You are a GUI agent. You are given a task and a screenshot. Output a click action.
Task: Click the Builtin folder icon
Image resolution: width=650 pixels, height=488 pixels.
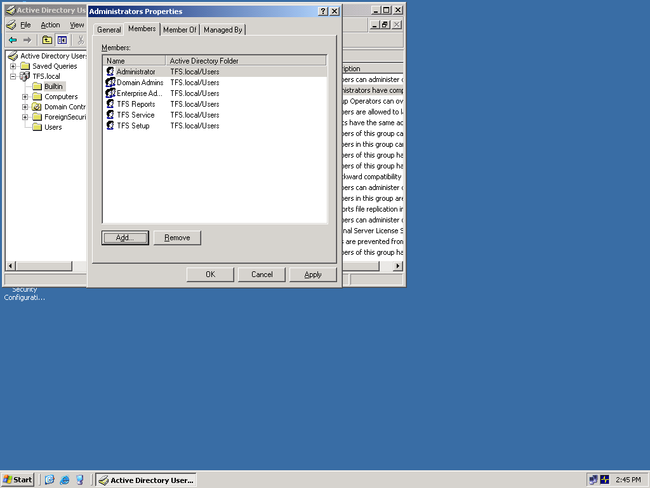click(37, 86)
